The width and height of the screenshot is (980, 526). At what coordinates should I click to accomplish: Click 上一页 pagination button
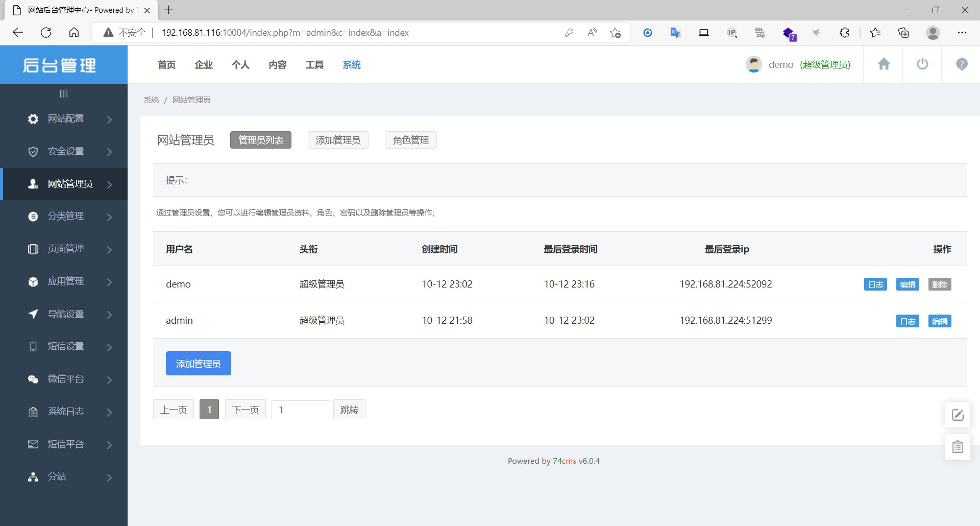pyautogui.click(x=174, y=410)
